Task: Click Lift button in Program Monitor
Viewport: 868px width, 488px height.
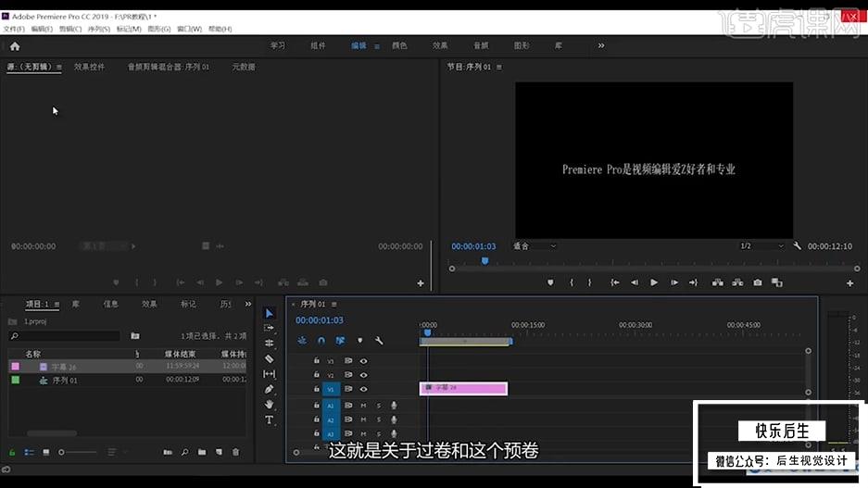Action: [x=717, y=282]
